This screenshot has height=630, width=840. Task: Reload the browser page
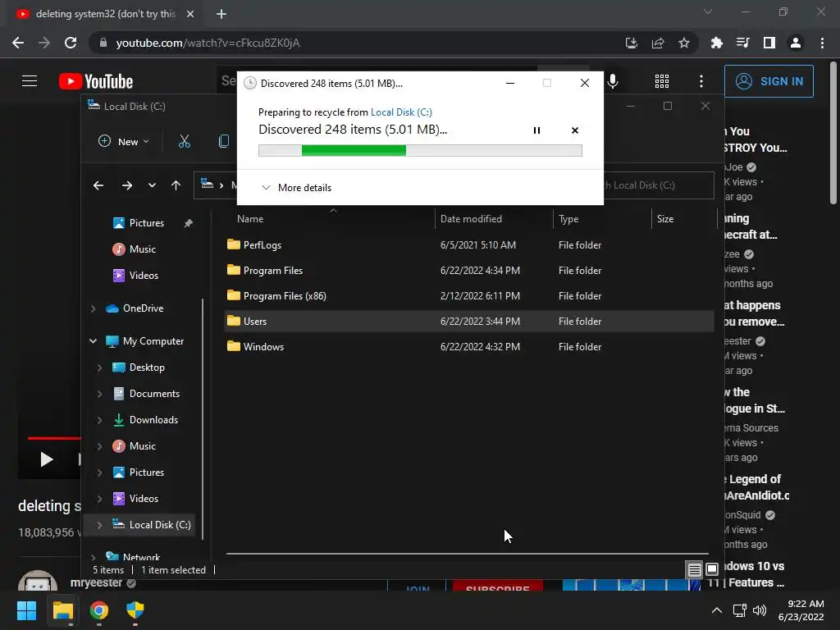pos(71,43)
